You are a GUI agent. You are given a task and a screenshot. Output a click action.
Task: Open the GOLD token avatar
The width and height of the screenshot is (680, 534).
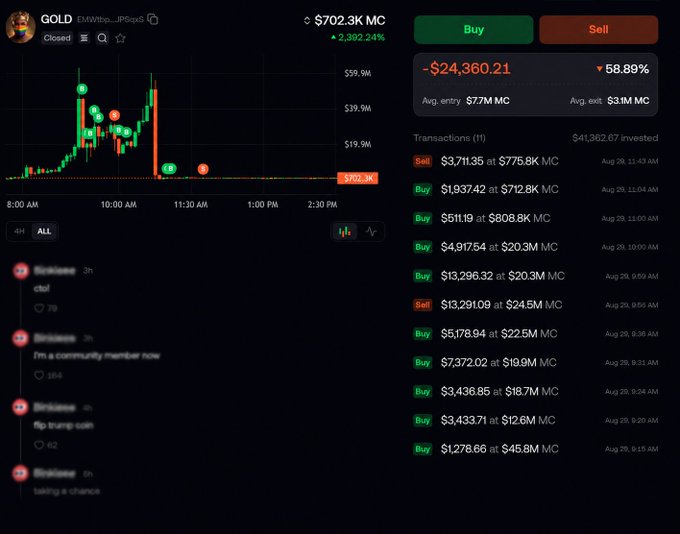(x=20, y=27)
